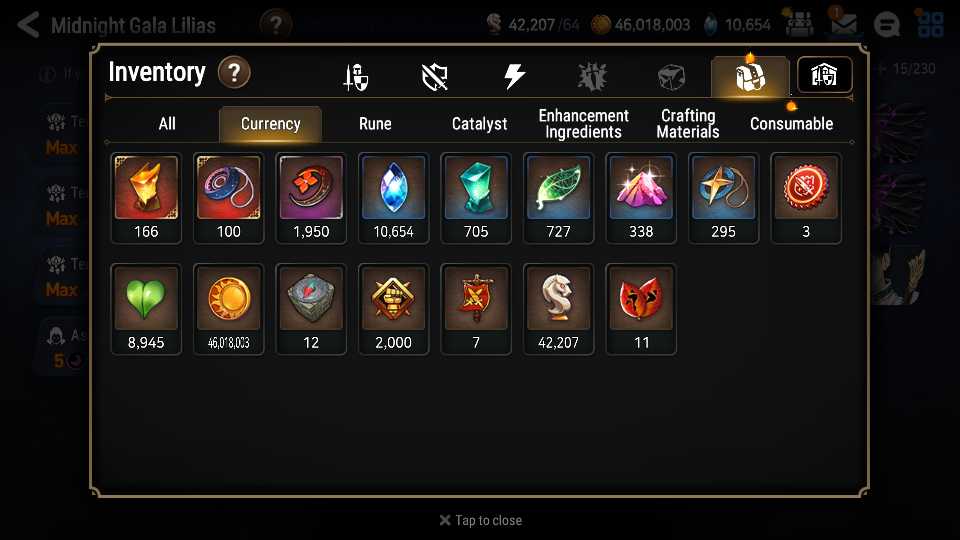960x540 pixels.
Task: Tap the knight statue item with 42,207
Action: tap(558, 309)
